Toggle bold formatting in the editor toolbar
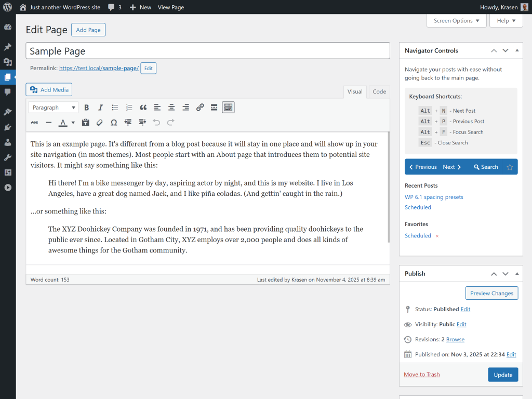This screenshot has height=399, width=532. [87, 108]
